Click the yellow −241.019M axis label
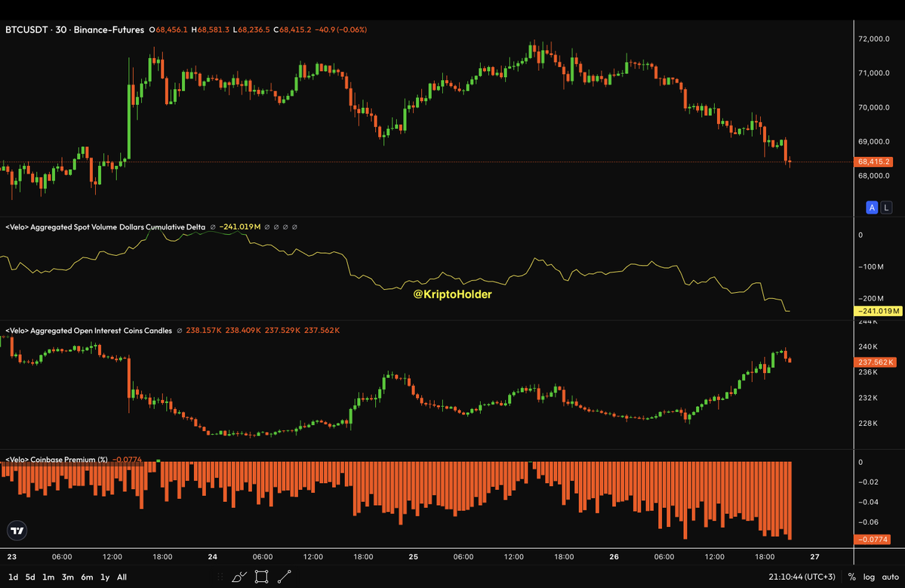This screenshot has height=588, width=905. (878, 311)
